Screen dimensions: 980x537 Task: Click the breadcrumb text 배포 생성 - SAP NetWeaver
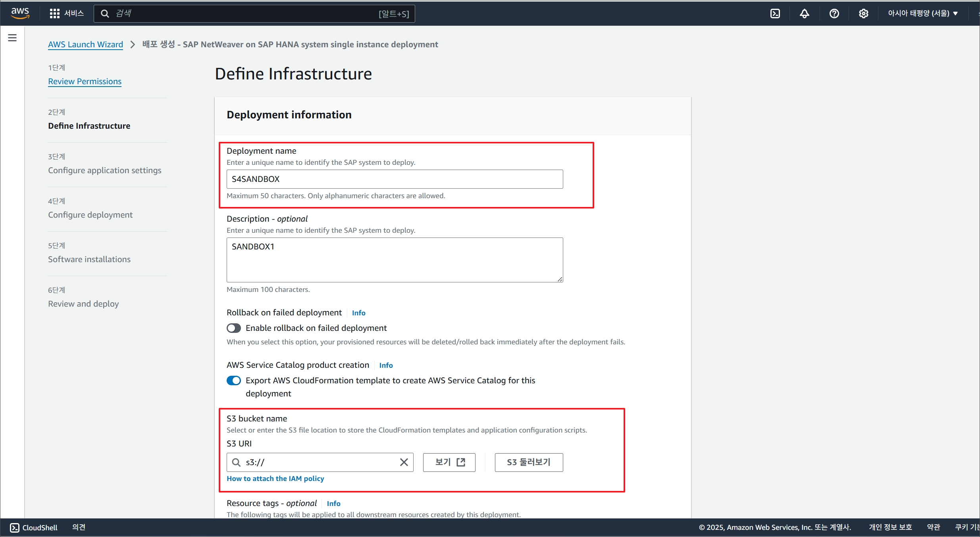pyautogui.click(x=290, y=44)
